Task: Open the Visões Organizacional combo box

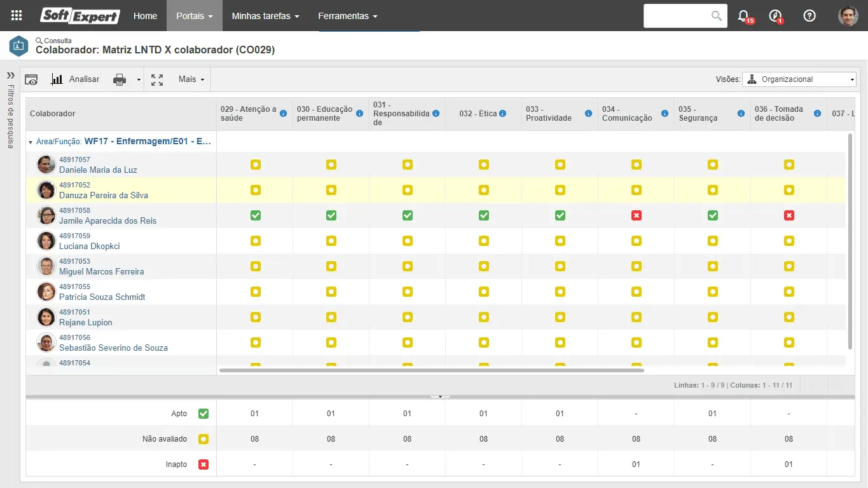Action: point(799,79)
